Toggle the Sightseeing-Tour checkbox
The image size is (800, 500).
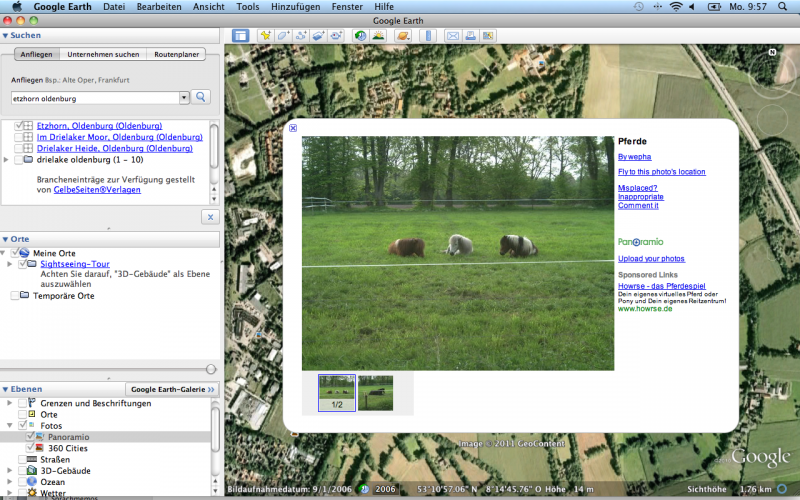pos(22,264)
